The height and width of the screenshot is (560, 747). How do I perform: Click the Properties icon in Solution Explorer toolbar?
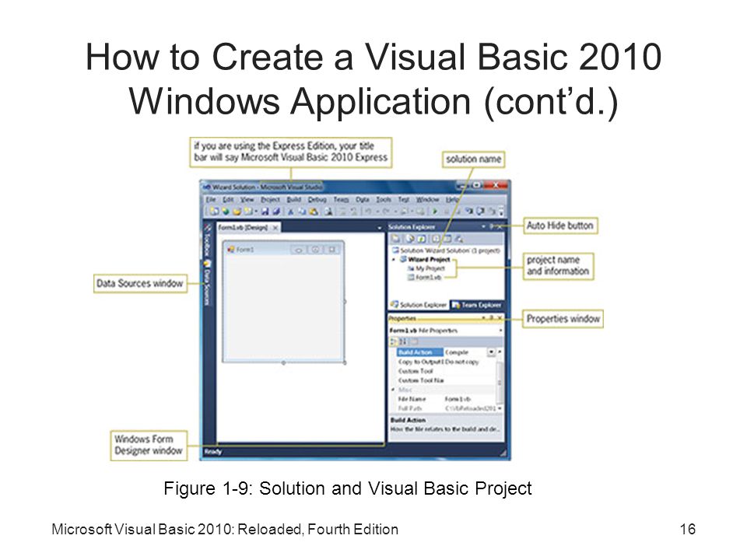[x=396, y=239]
